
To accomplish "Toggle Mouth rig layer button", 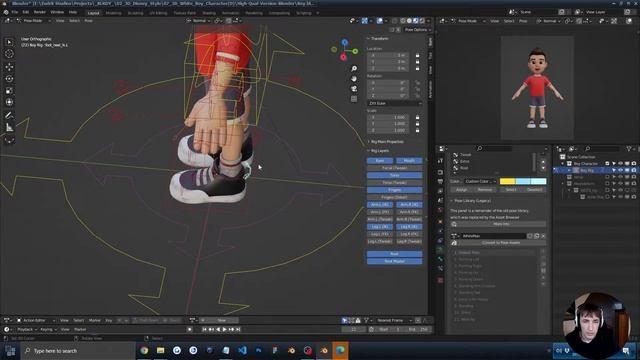I will [x=409, y=160].
